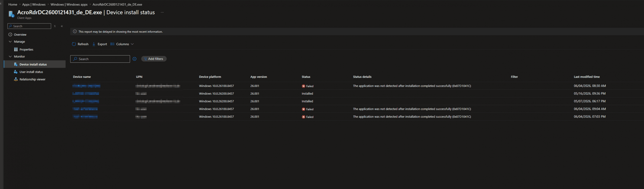644x189 pixels.
Task: Click the Refresh button
Action: pos(80,44)
